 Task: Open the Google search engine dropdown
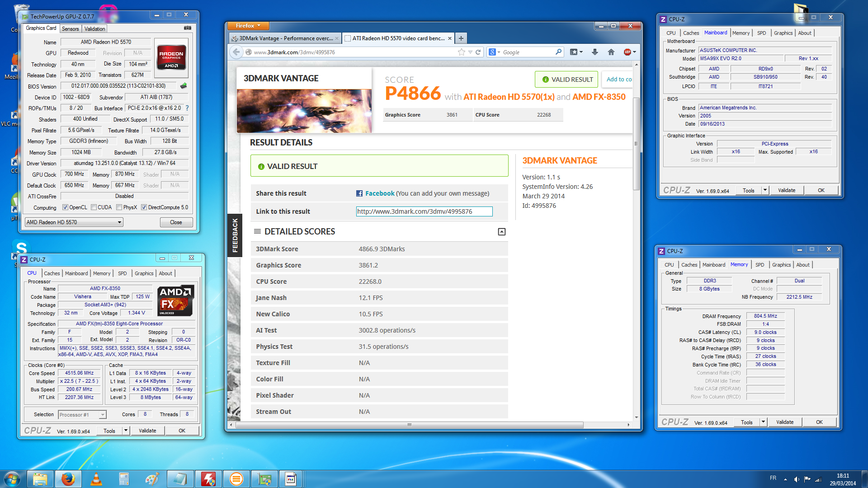click(x=495, y=52)
